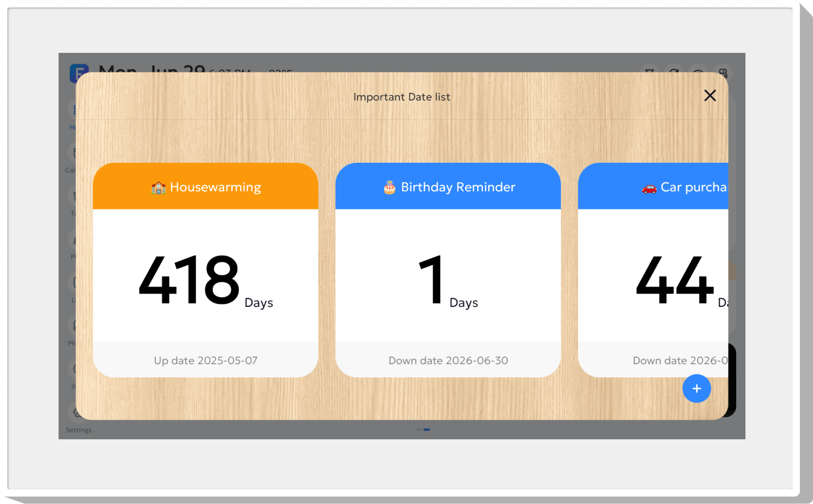Open the 44 days countdown number

point(675,281)
